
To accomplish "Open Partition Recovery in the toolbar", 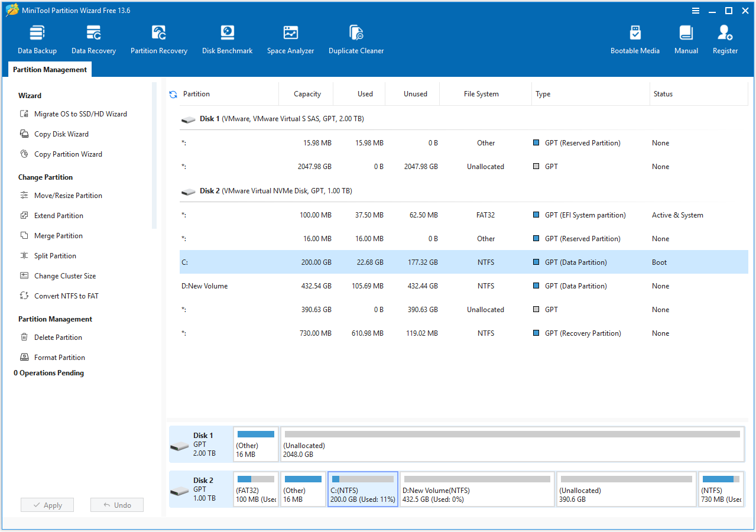I will [159, 40].
